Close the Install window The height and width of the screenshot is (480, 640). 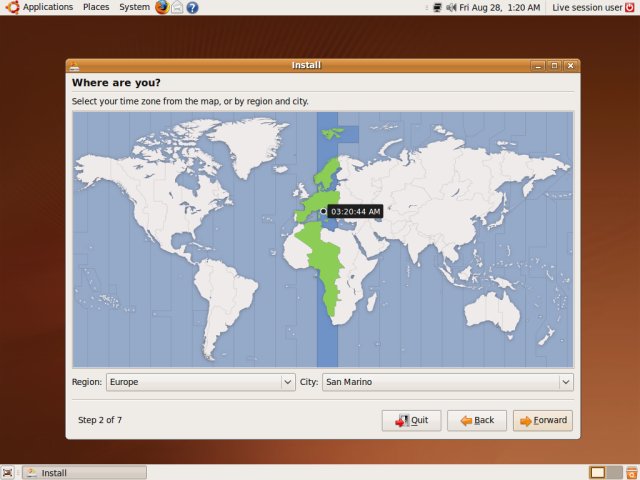(x=570, y=65)
